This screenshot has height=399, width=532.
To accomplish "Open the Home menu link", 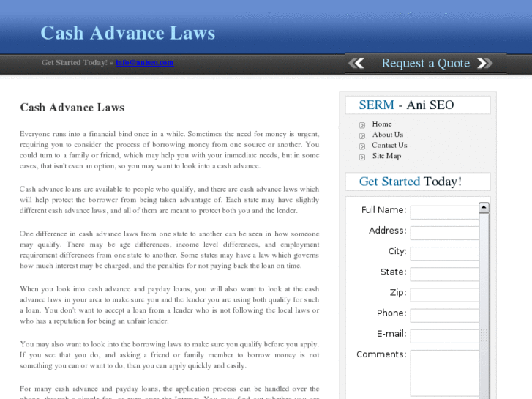I will click(x=382, y=124).
